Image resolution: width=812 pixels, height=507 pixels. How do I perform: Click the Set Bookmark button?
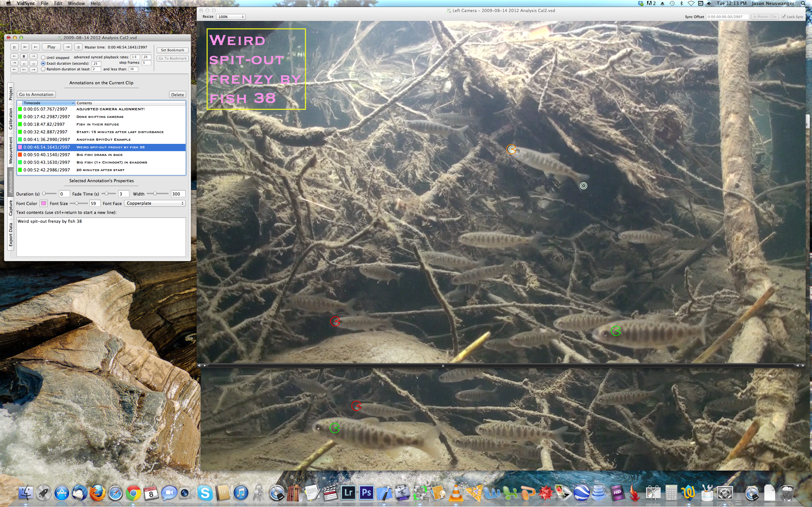pyautogui.click(x=173, y=50)
